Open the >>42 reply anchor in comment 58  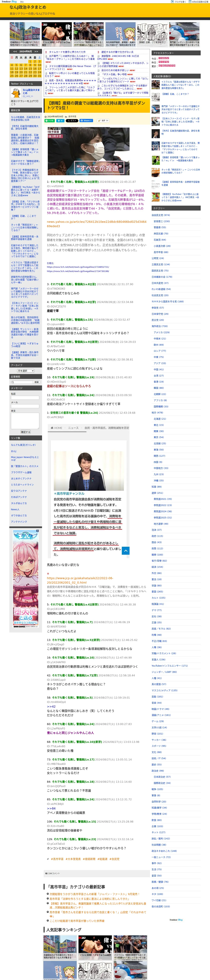click(x=51, y=706)
